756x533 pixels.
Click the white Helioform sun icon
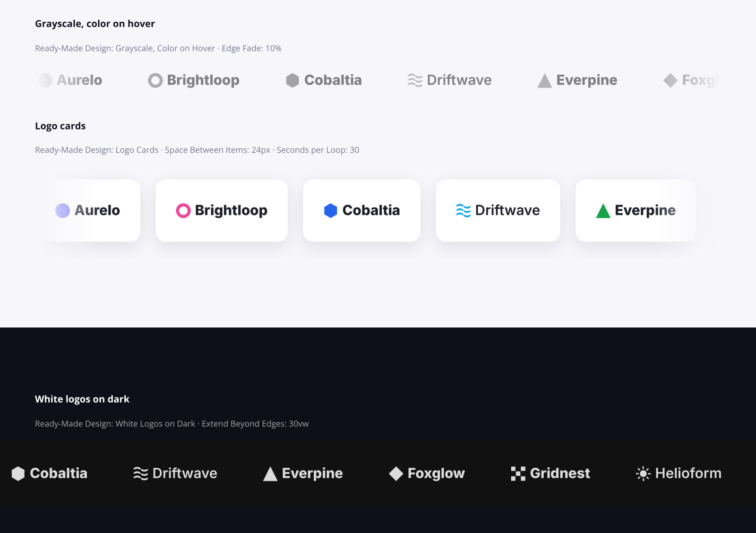coord(644,473)
